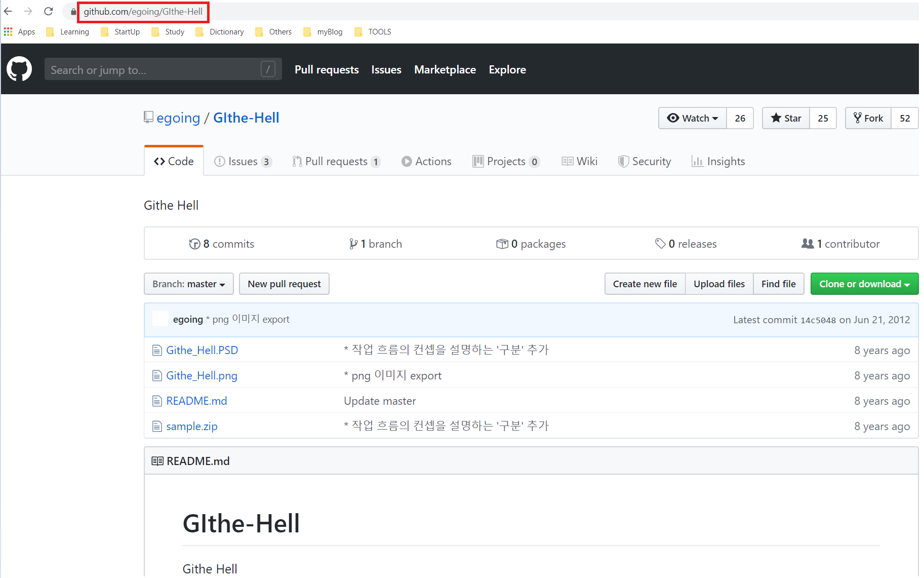Click Issues in the top navigation bar
924x578 pixels.
click(386, 69)
